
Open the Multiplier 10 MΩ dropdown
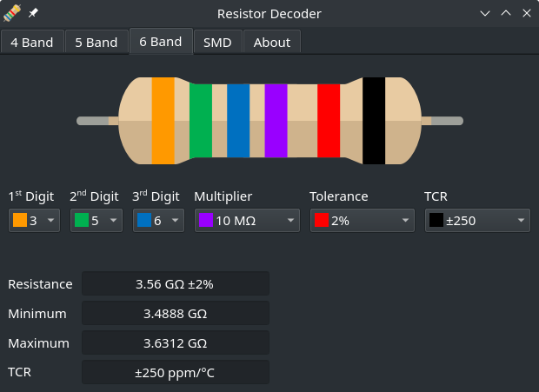[x=247, y=221]
